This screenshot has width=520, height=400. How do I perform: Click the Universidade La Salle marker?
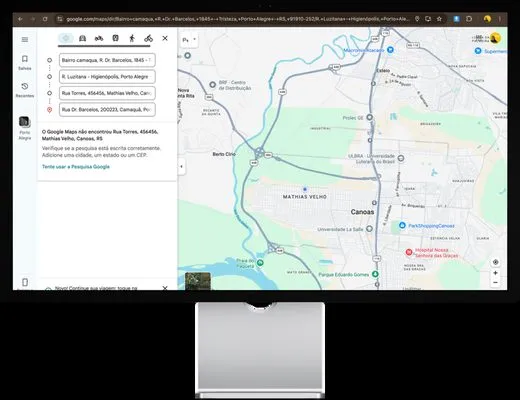click(x=369, y=229)
